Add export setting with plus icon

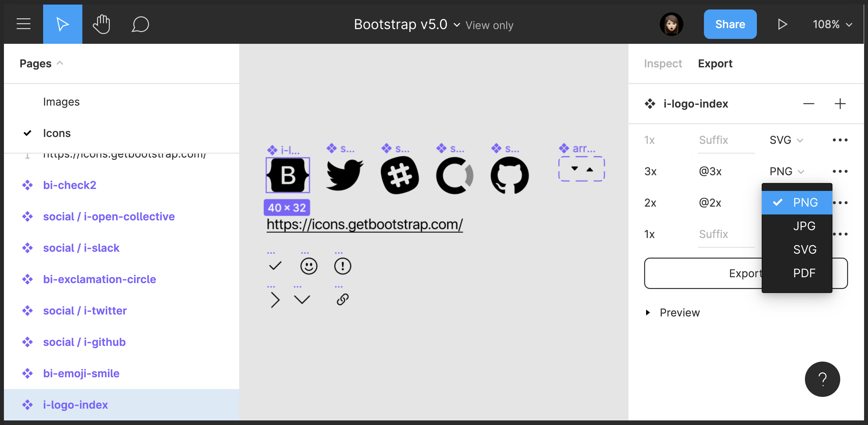point(840,104)
